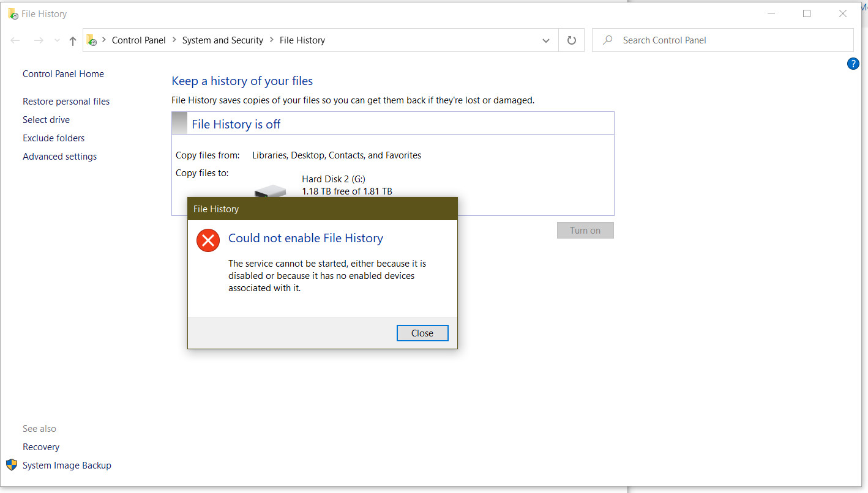Maximize the File History window
Image resolution: width=868 pixels, height=493 pixels.
[807, 13]
